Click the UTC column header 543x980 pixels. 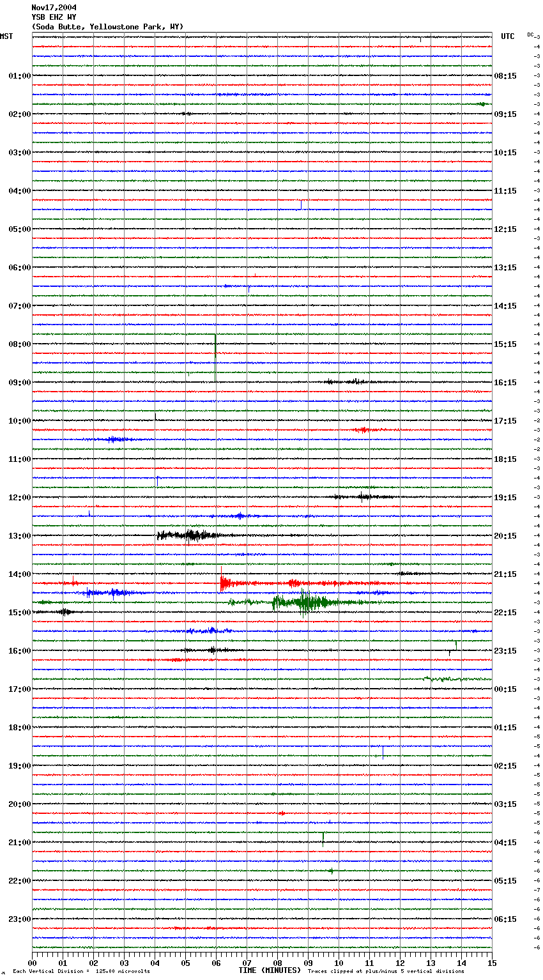point(507,36)
